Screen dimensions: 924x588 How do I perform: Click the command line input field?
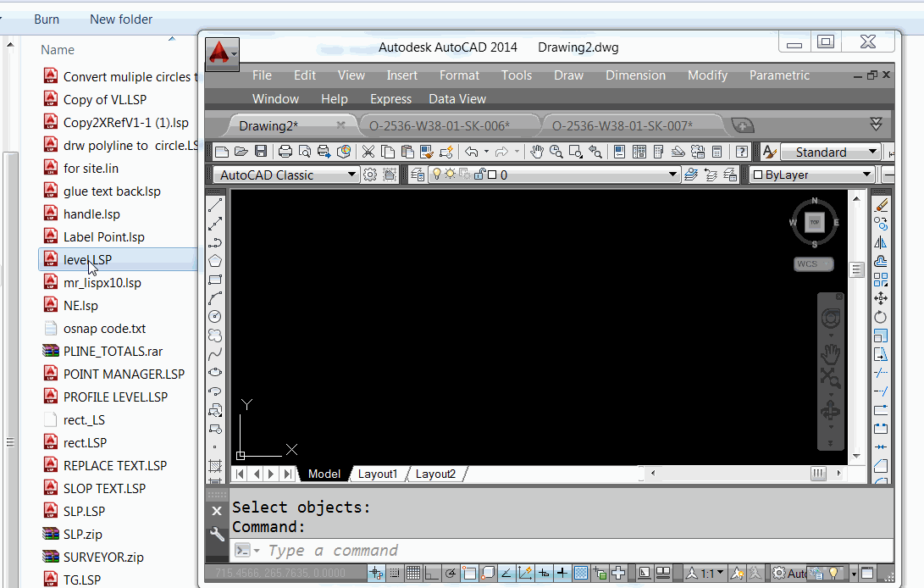[x=560, y=550]
